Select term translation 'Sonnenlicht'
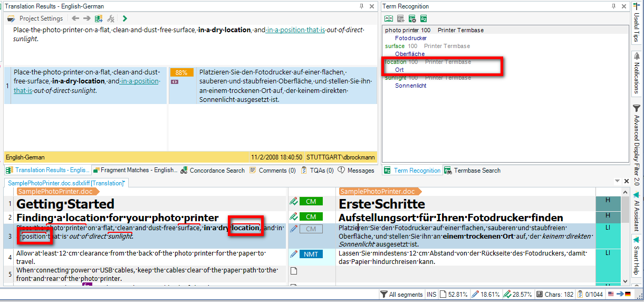This screenshot has width=644, height=302. 411,86
